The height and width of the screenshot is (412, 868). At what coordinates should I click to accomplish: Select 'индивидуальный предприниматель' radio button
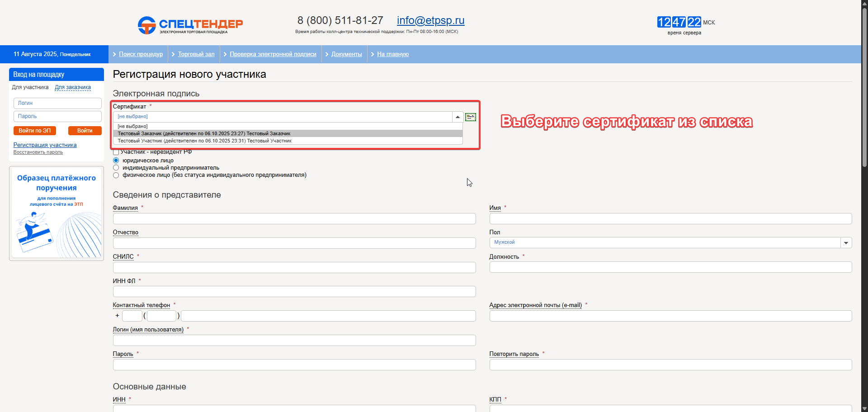(x=116, y=168)
